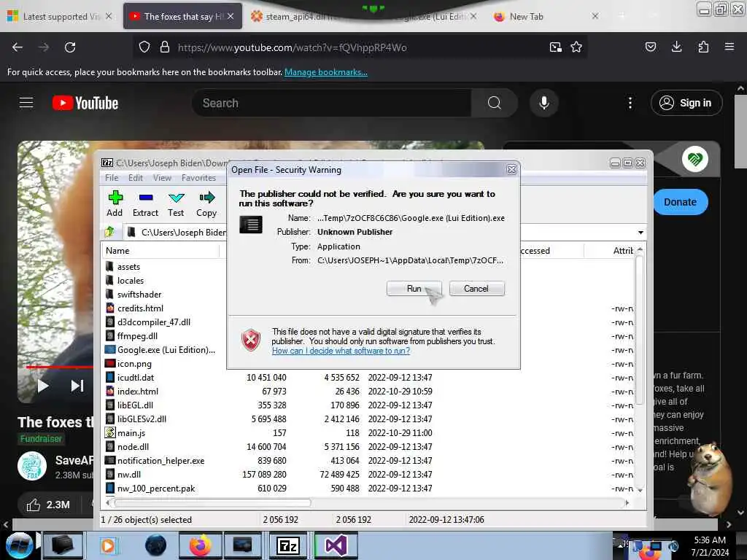Viewport: 747px width, 560px height.
Task: Click the voice search microphone icon
Action: (x=544, y=103)
